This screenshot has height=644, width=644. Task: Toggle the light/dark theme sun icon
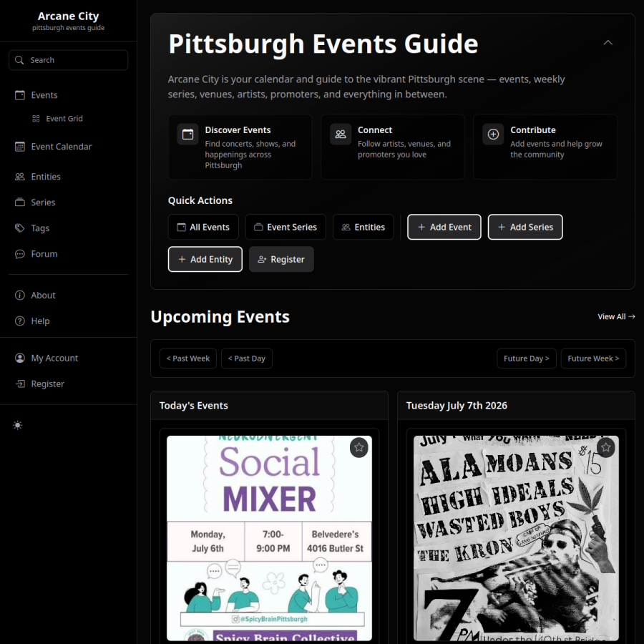pyautogui.click(x=18, y=425)
